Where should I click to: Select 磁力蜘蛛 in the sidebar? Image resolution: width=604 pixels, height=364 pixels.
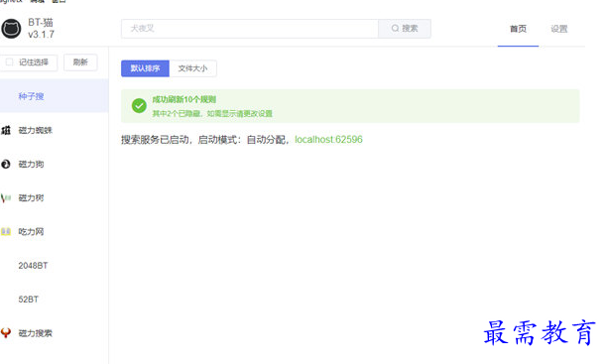coord(54,130)
